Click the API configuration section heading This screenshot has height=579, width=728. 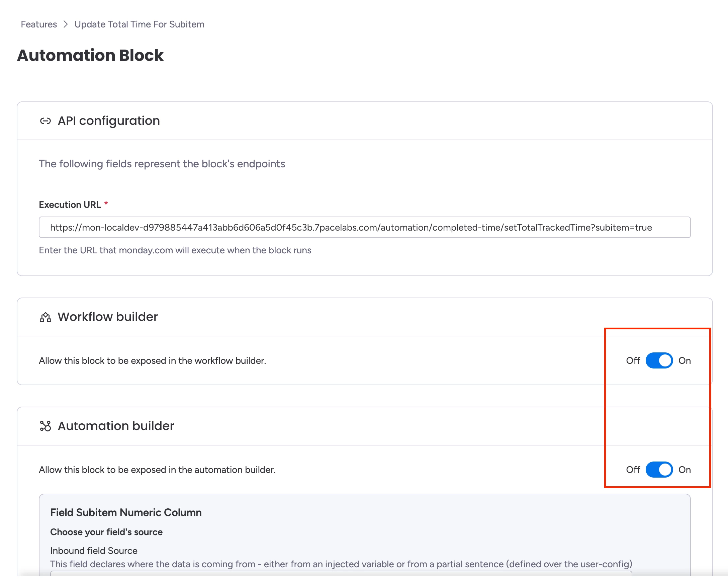coord(109,121)
